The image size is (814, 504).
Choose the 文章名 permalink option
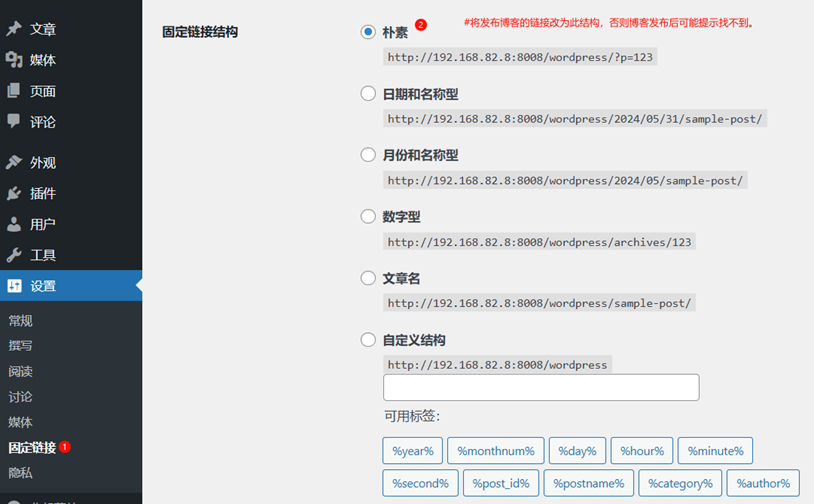[368, 278]
